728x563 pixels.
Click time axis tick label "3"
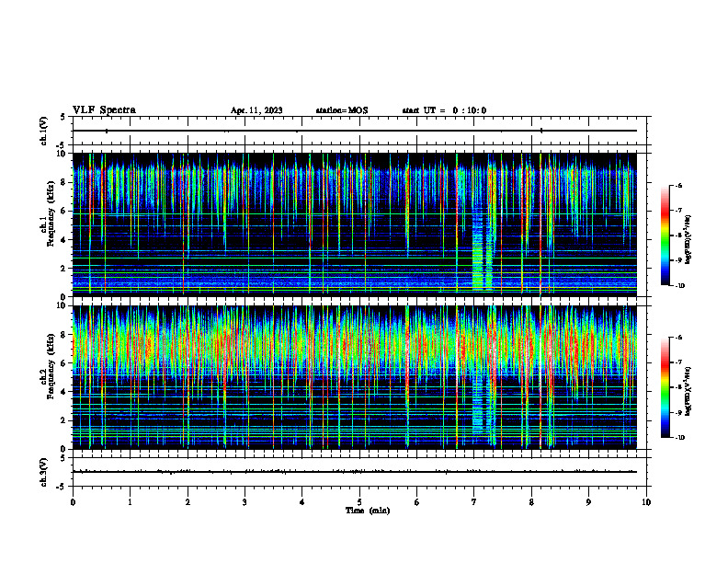tap(245, 502)
